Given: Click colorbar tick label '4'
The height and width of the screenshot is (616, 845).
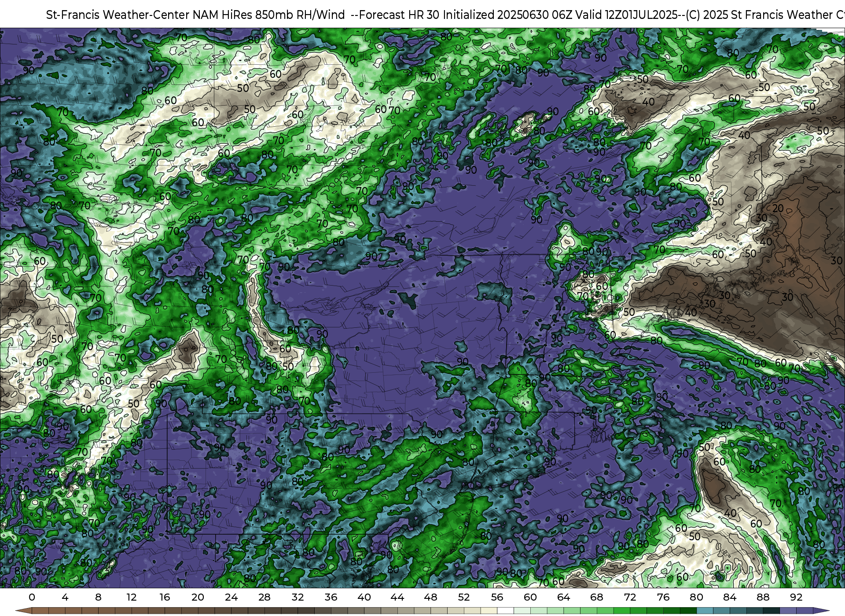Looking at the screenshot, I should pyautogui.click(x=65, y=597).
